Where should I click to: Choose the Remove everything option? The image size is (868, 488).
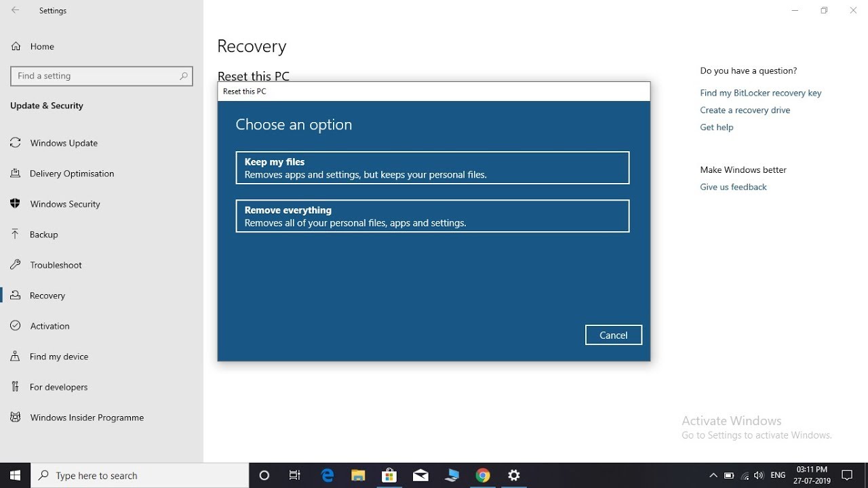433,216
